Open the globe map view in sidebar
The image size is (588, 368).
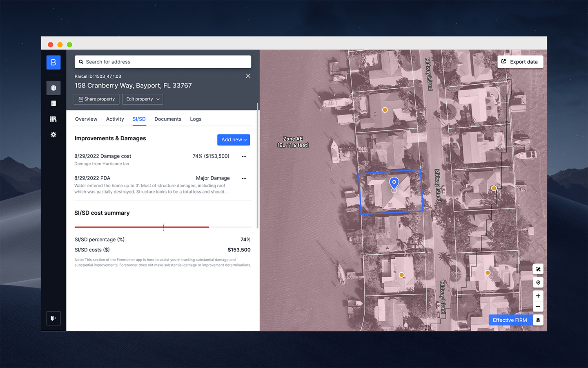coord(53,88)
